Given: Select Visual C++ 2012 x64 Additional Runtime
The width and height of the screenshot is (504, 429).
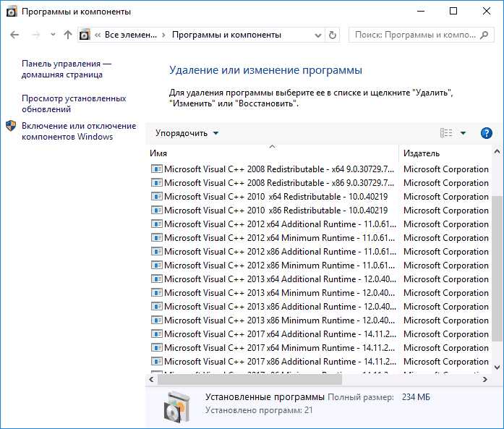Looking at the screenshot, I should click(x=320, y=224).
